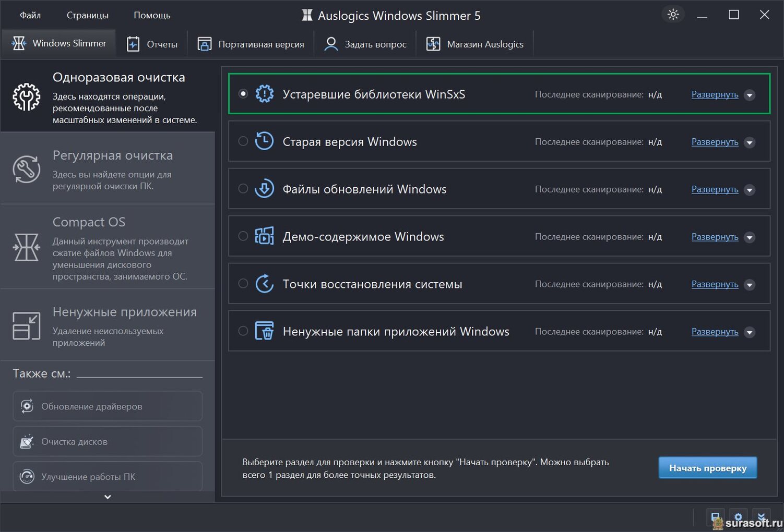Select the Ненужные папки приложений Windows radio button
The width and height of the screenshot is (784, 532).
pyautogui.click(x=243, y=331)
